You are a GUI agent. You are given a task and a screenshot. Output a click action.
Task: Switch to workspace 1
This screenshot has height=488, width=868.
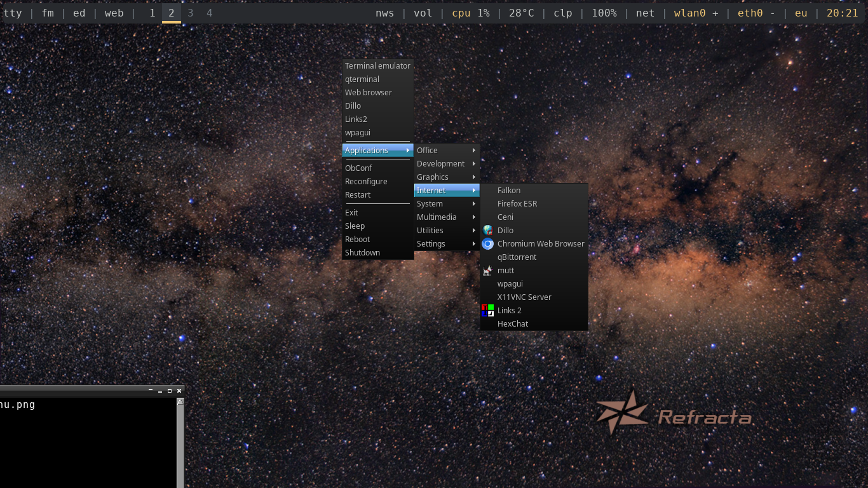tap(153, 13)
